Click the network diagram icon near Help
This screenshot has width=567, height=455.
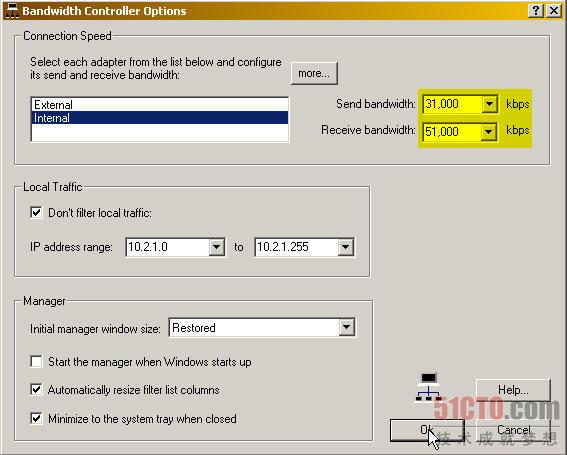(x=429, y=387)
